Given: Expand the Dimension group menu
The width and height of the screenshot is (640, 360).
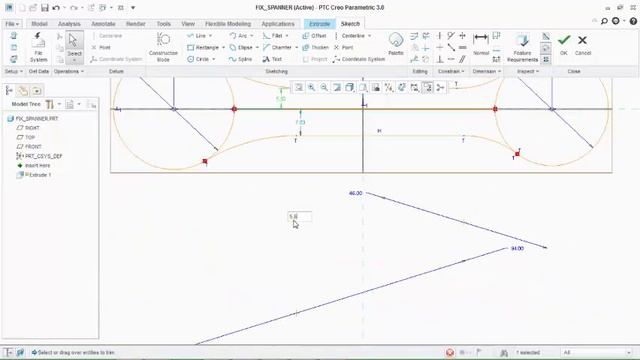Looking at the screenshot, I should click(x=487, y=71).
